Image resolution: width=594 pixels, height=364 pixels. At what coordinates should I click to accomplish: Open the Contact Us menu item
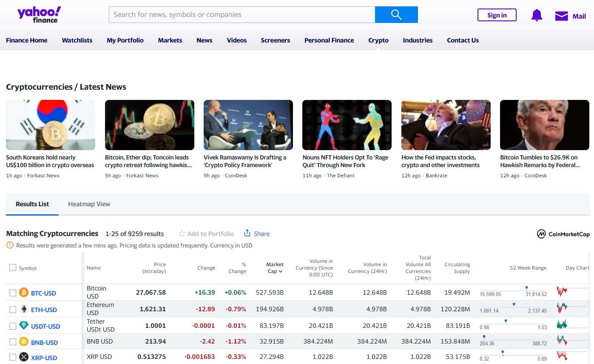463,40
